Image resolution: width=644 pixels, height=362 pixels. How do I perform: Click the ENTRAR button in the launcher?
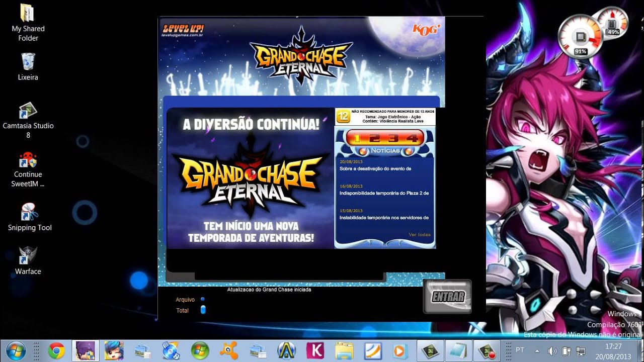(x=447, y=297)
